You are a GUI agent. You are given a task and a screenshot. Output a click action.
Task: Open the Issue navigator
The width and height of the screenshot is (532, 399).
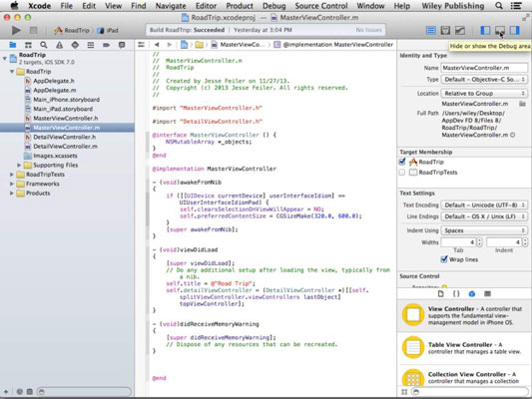point(59,45)
